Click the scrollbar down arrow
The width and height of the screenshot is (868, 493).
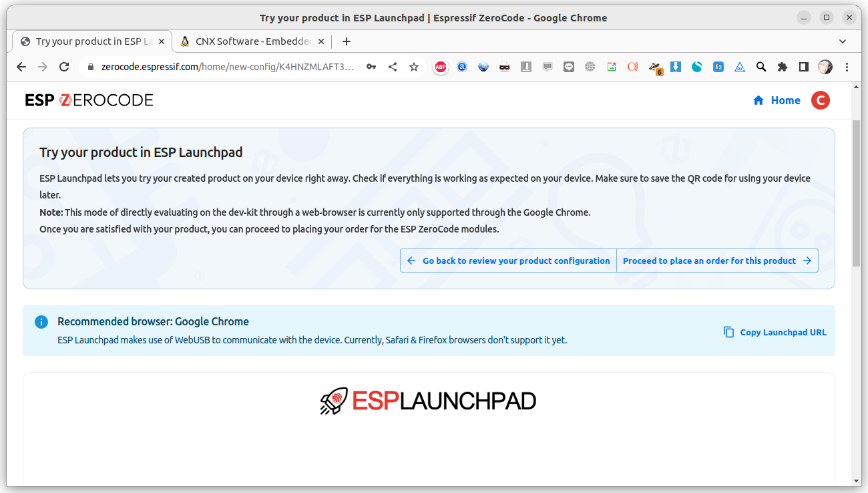click(x=857, y=480)
